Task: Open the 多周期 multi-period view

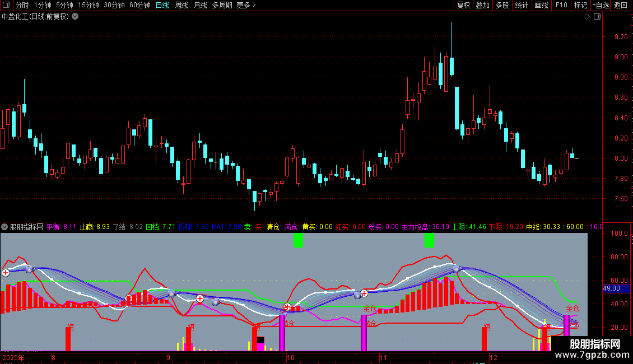Action: coord(222,5)
